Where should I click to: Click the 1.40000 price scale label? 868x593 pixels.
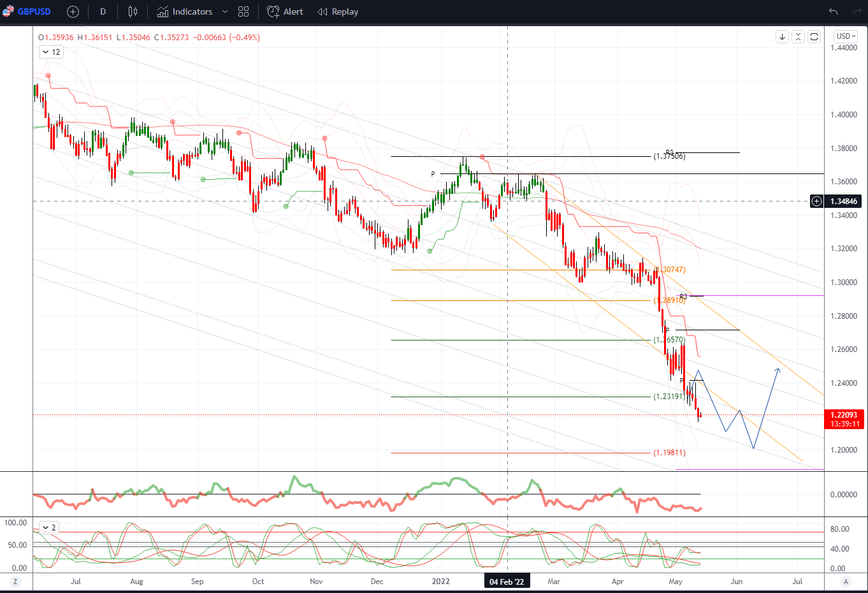coord(844,115)
